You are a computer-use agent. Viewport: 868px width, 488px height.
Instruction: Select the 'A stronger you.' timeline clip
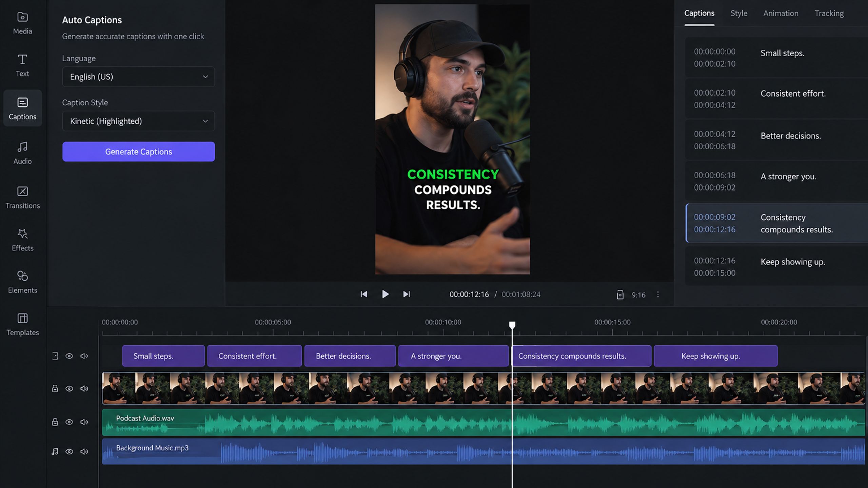[453, 356]
